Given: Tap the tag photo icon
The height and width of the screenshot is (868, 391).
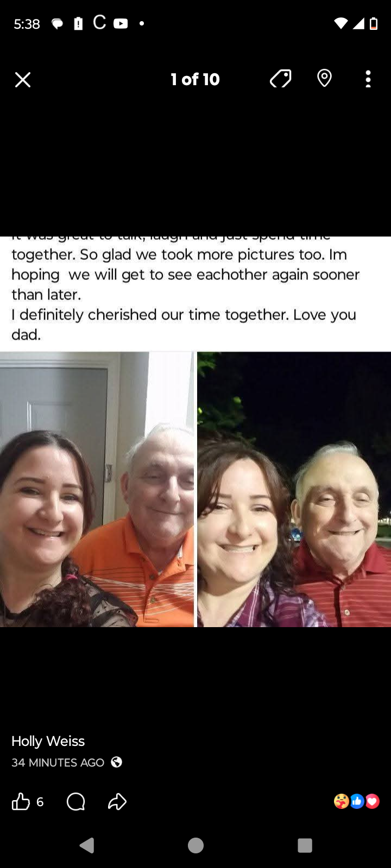Looking at the screenshot, I should [x=281, y=79].
